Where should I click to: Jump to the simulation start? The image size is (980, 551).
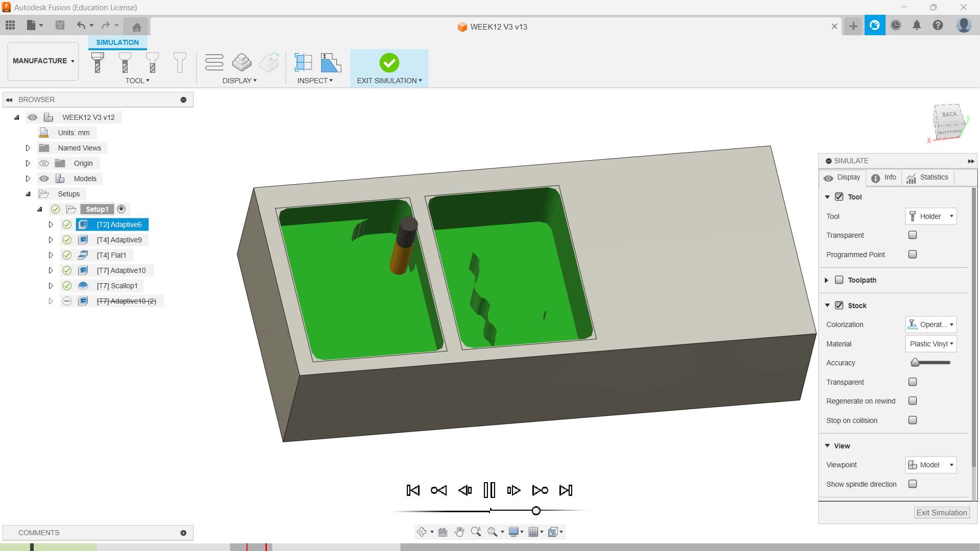tap(413, 490)
